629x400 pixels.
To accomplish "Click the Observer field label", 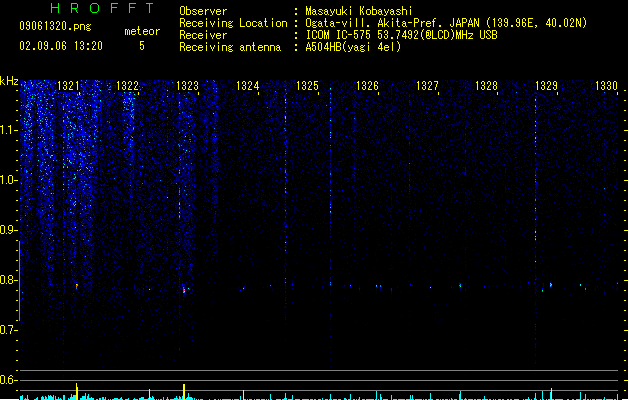I will pos(203,11).
